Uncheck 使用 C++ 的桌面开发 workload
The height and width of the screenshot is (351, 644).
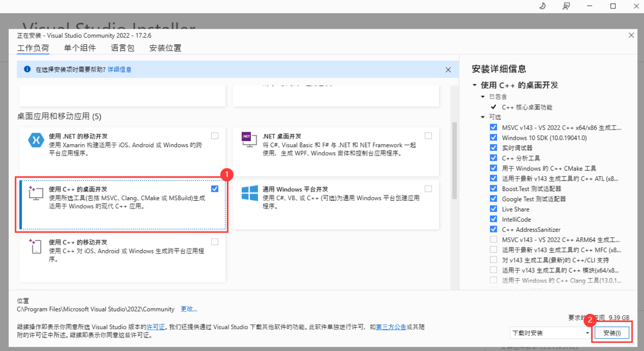click(x=215, y=189)
